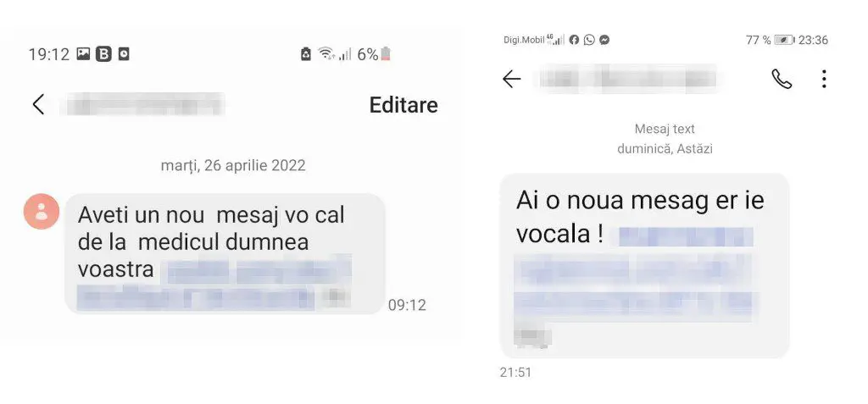Tap the Facebook notification icon
This screenshot has width=868, height=404.
574,40
